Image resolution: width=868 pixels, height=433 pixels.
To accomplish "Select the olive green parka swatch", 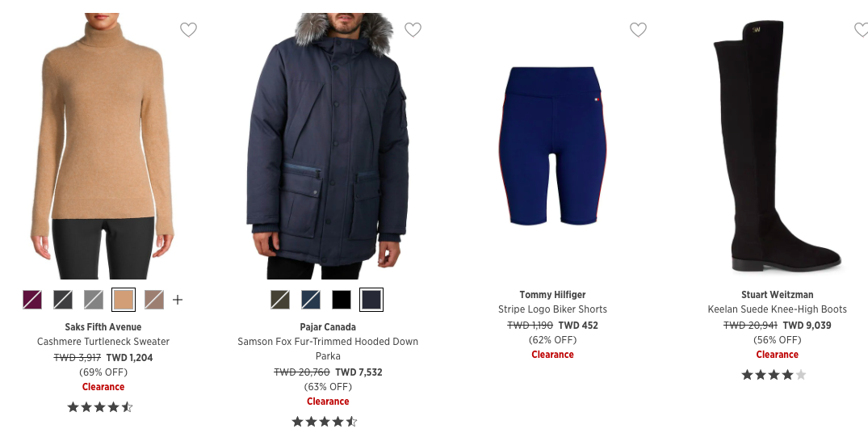I will coord(280,300).
